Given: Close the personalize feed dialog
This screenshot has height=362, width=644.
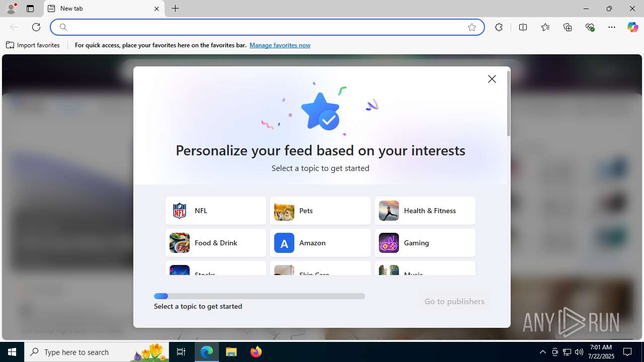Looking at the screenshot, I should [492, 79].
